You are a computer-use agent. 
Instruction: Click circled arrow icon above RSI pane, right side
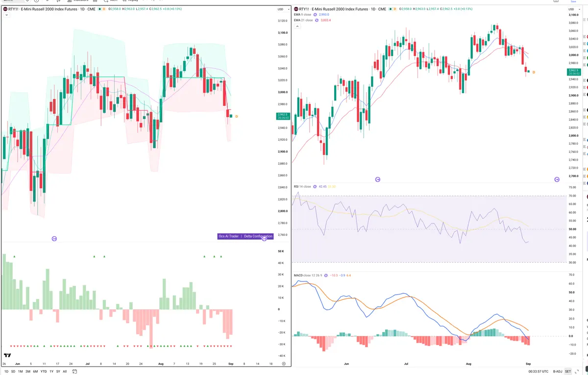557,180
